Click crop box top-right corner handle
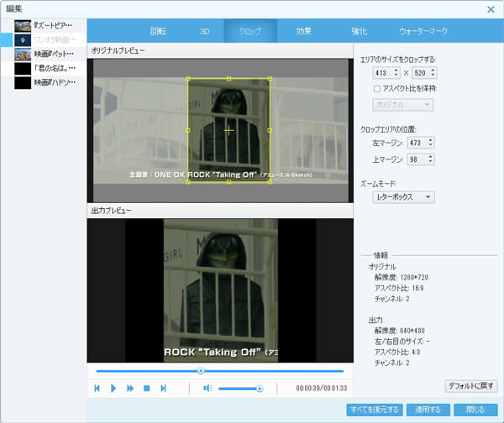Viewport: 504px width, 423px height. (270, 79)
